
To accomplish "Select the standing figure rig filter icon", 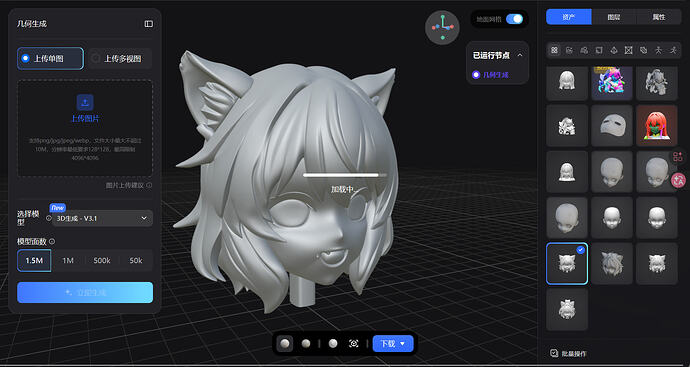I will 658,51.
